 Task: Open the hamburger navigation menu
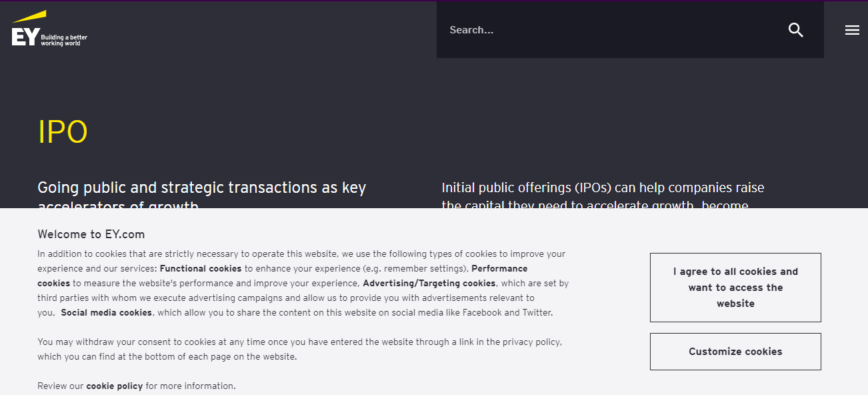click(852, 30)
